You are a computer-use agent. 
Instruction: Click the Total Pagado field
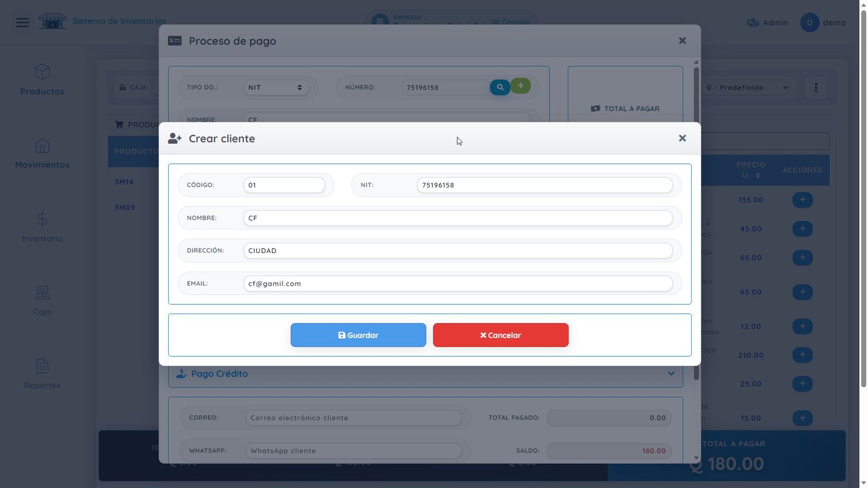(609, 418)
